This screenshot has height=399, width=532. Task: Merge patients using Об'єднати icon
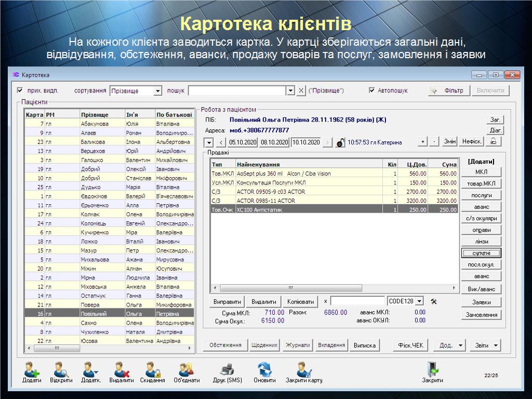(186, 369)
